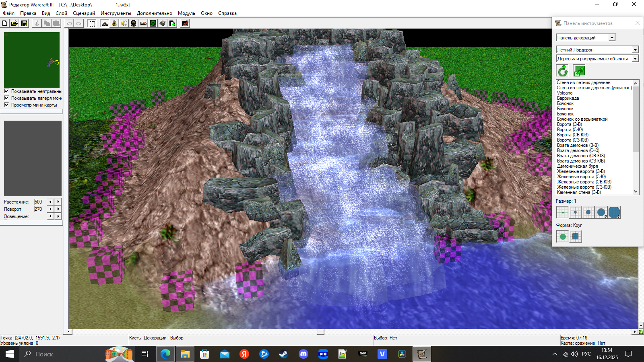Decrease the Расстояние value with left arrow

coord(50,202)
